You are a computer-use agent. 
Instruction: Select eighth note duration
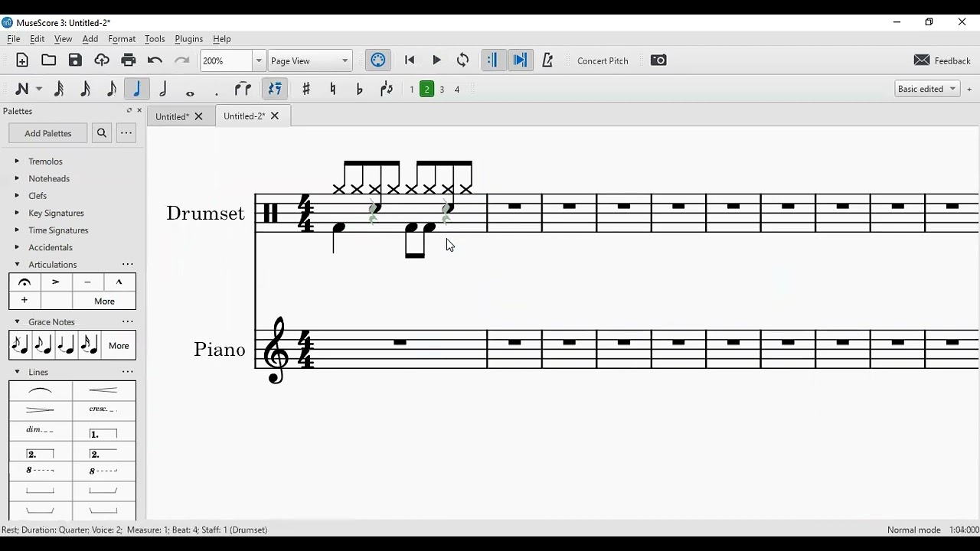point(111,89)
